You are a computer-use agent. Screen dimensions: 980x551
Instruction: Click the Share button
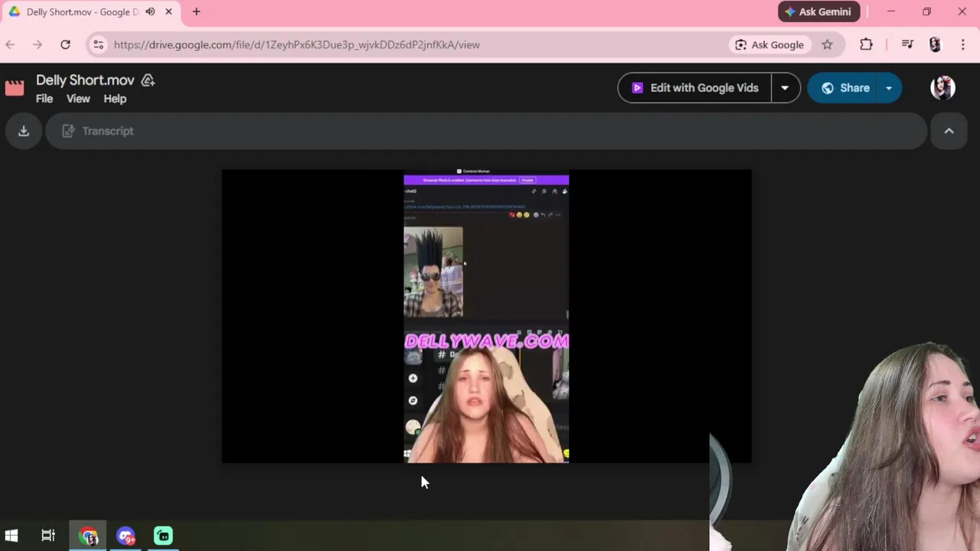coord(844,88)
